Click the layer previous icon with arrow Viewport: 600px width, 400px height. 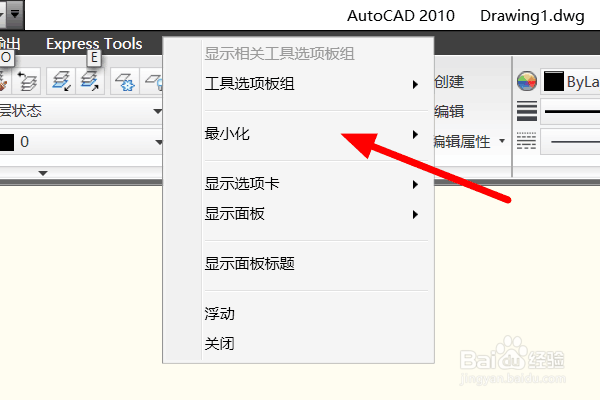27,81
